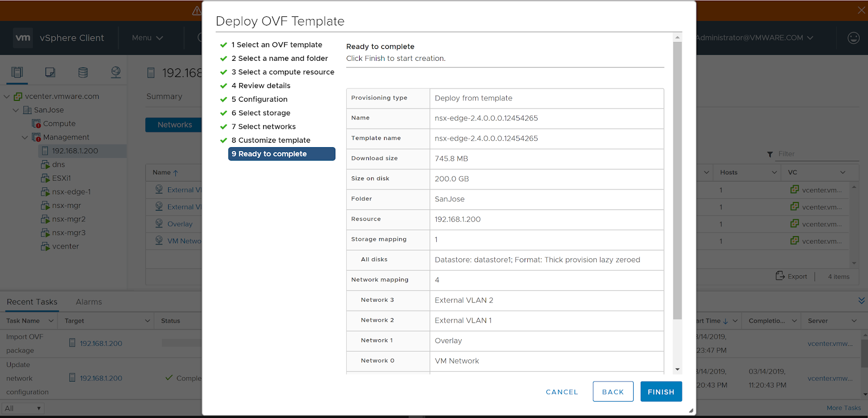The image size is (868, 418).
Task: Close the top warning banner
Action: point(861,10)
